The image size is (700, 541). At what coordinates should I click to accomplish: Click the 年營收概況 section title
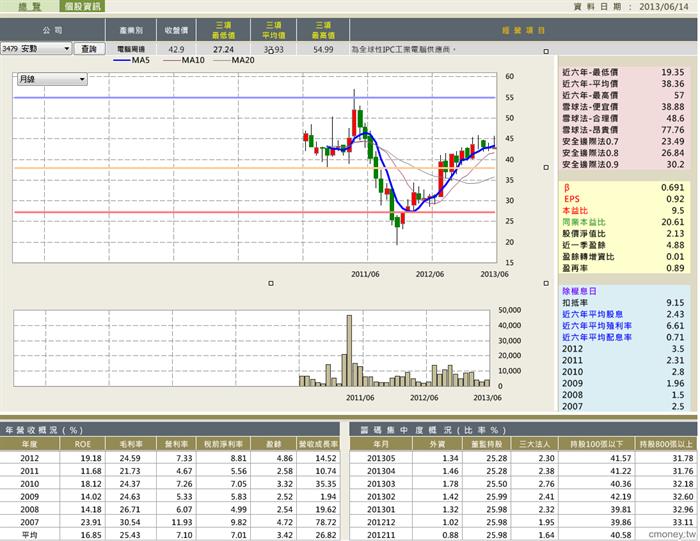44,430
